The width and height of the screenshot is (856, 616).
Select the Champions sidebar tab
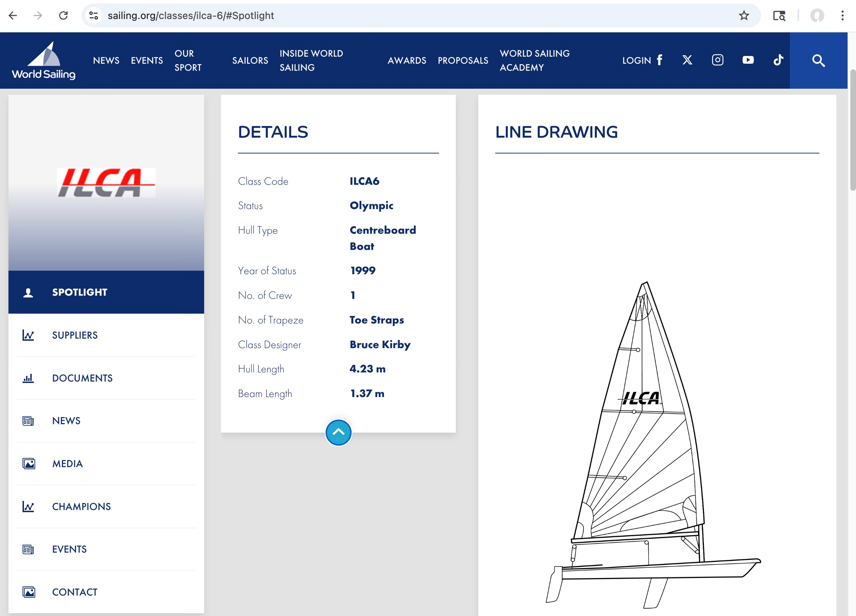tap(81, 507)
